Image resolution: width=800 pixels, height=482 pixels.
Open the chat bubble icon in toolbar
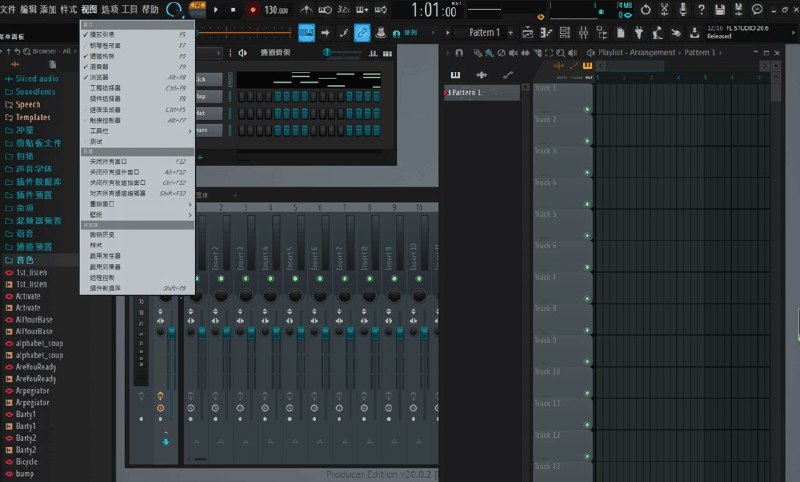tap(757, 9)
